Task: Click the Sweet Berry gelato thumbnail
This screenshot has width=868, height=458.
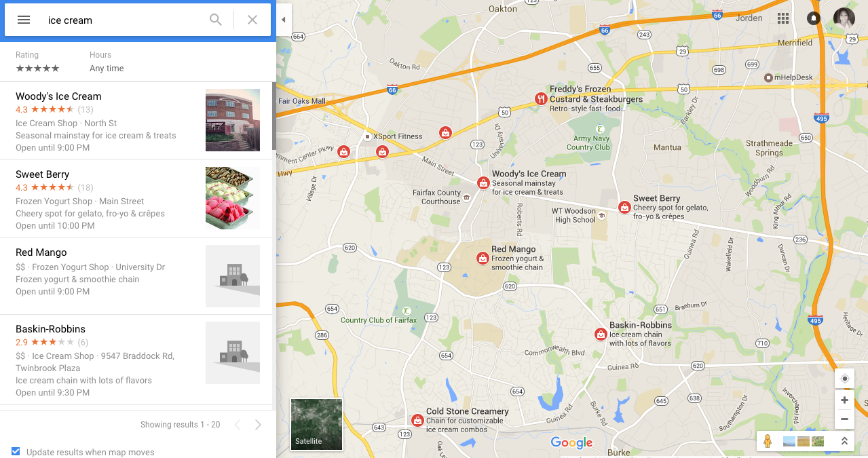Action: [x=233, y=198]
